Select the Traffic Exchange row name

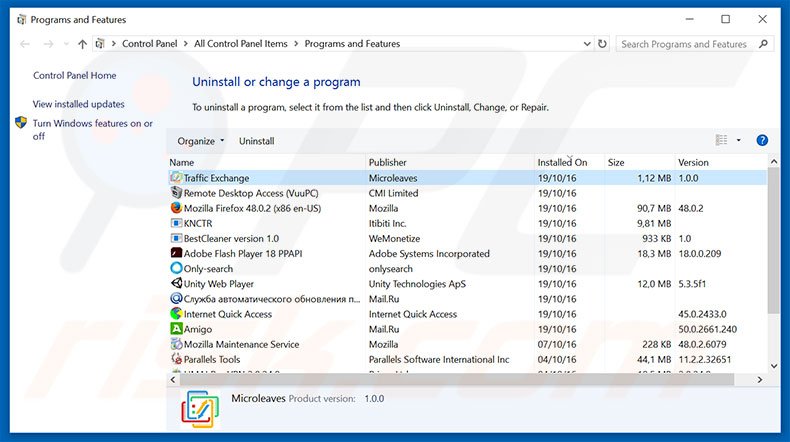216,178
